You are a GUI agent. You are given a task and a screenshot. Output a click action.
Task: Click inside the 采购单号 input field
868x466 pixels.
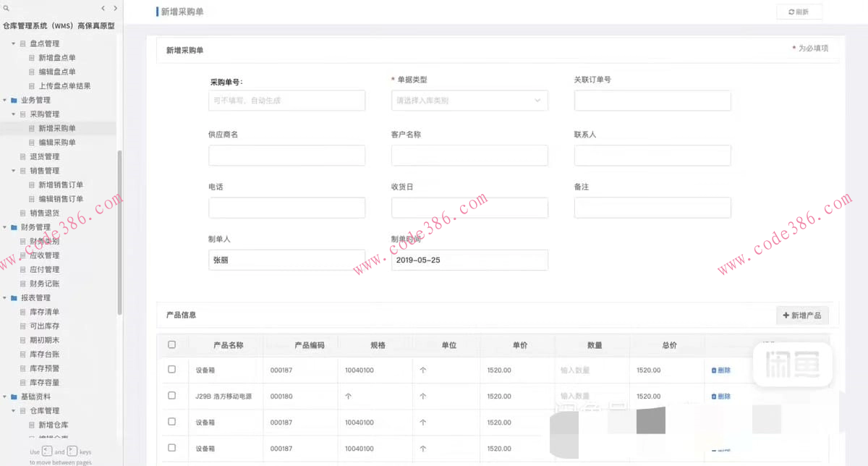[286, 101]
